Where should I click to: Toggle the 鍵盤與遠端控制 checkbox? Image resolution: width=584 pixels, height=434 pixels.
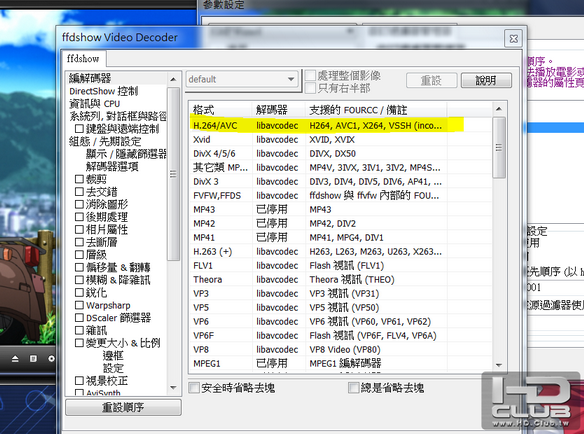[79, 129]
